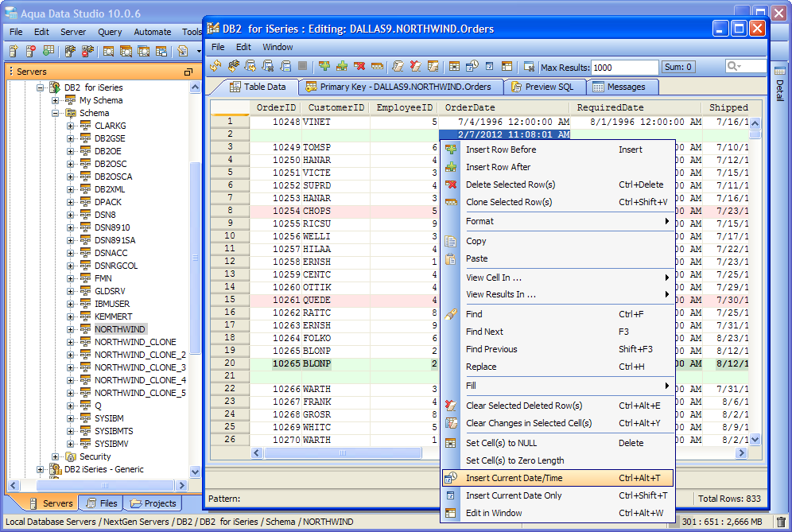Click the grid vertical scroll down arrow

click(x=755, y=440)
